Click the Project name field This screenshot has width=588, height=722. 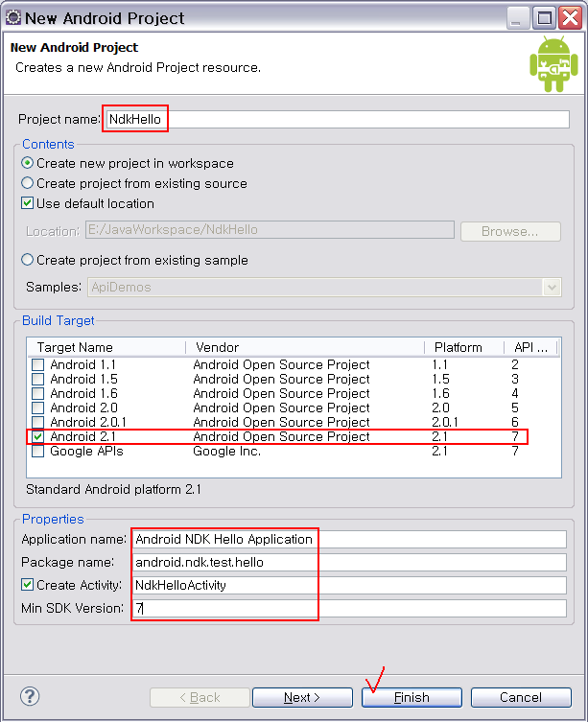(x=338, y=119)
